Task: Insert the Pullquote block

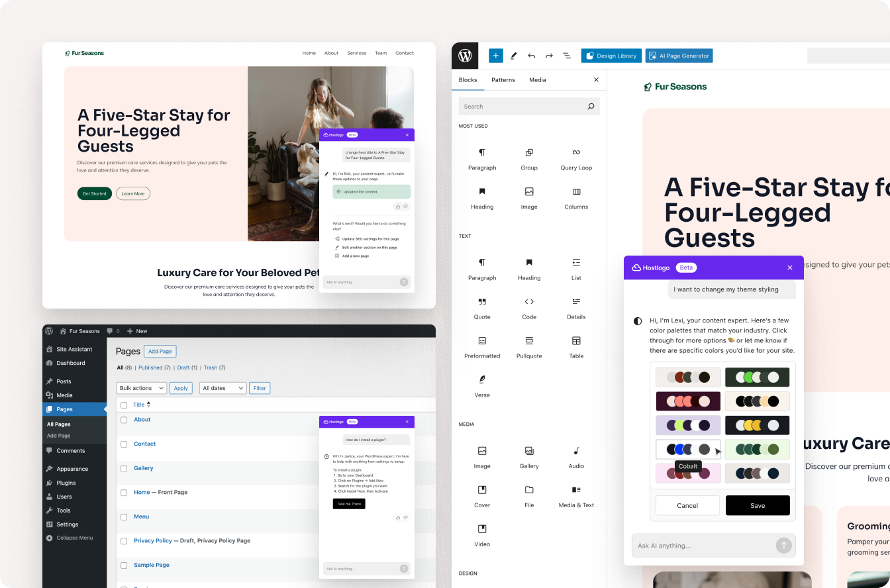Action: pyautogui.click(x=529, y=348)
